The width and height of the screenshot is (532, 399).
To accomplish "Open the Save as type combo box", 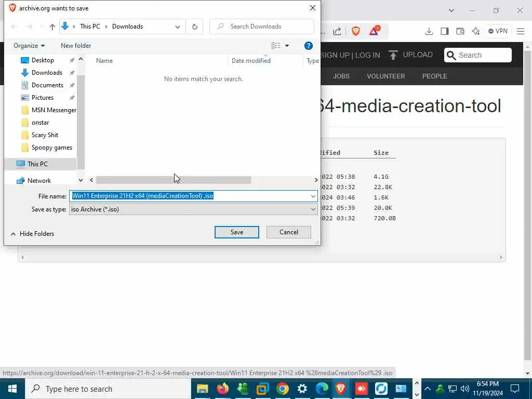I will click(x=193, y=209).
